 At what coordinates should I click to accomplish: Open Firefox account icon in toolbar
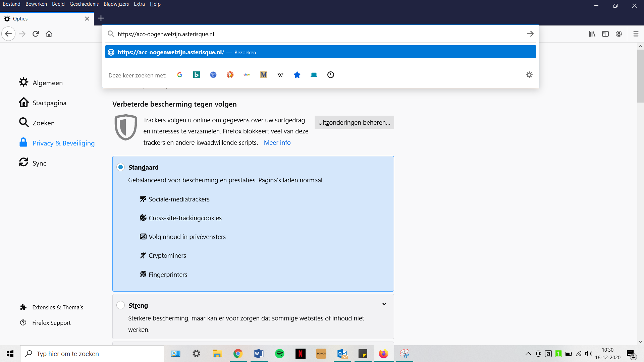[x=619, y=34]
